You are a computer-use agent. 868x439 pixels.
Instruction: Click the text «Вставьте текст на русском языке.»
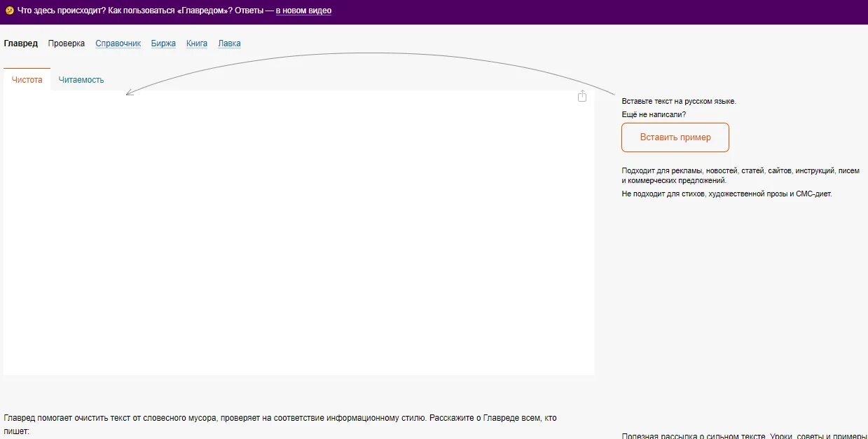coord(679,102)
